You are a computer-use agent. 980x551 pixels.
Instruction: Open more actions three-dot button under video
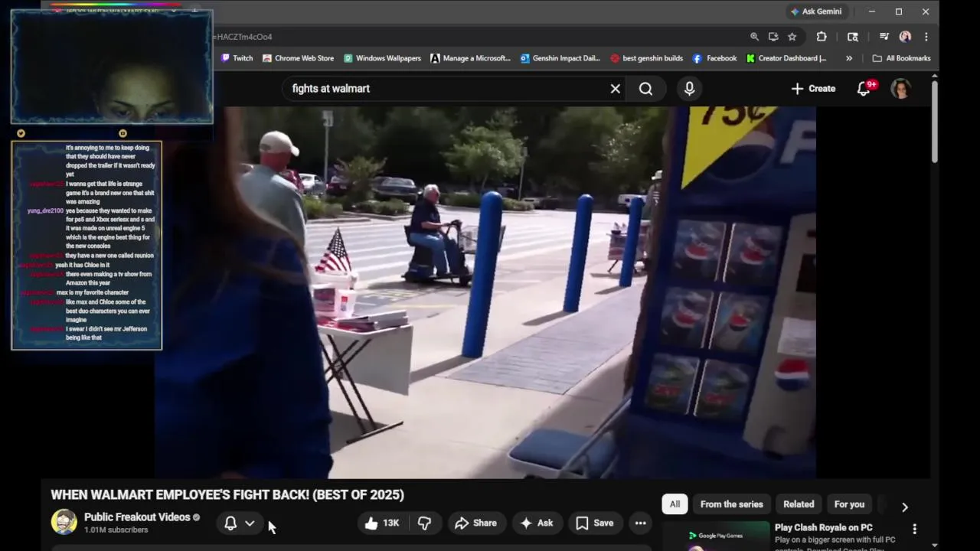(641, 523)
